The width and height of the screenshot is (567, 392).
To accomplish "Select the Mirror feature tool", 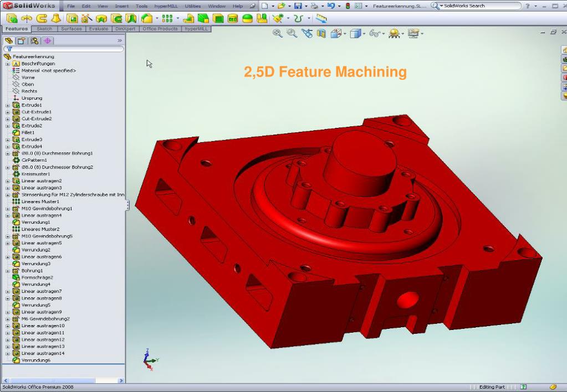I will click(262, 18).
